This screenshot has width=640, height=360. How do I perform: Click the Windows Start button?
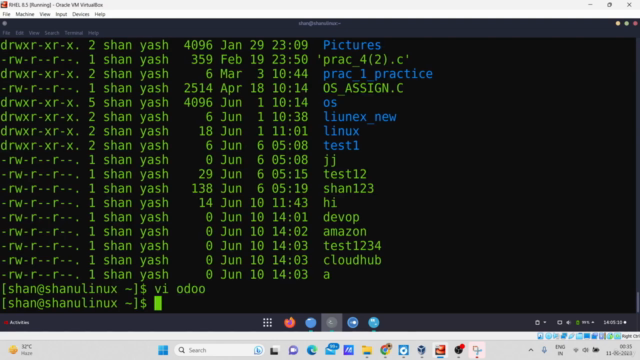coord(163,350)
